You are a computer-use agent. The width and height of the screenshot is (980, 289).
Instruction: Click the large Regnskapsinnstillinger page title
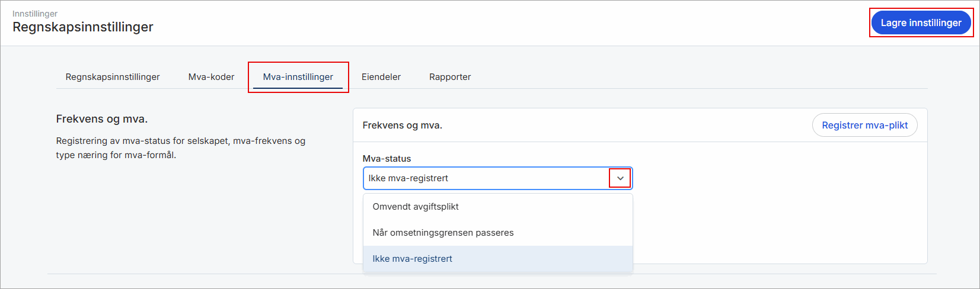click(83, 27)
